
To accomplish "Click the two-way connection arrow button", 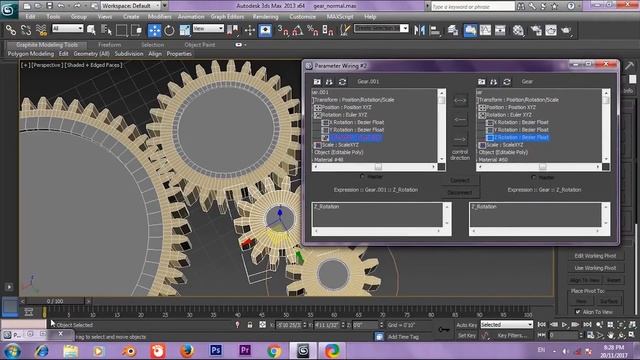I will pyautogui.click(x=460, y=100).
